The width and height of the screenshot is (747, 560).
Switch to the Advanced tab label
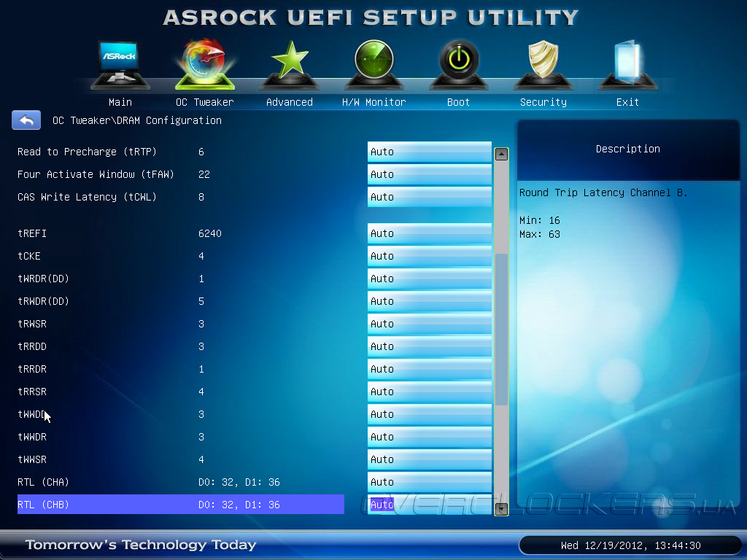pyautogui.click(x=290, y=102)
